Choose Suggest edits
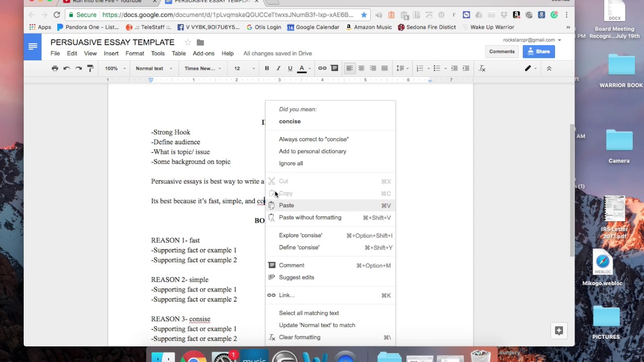The image size is (644, 362). pos(331,278)
